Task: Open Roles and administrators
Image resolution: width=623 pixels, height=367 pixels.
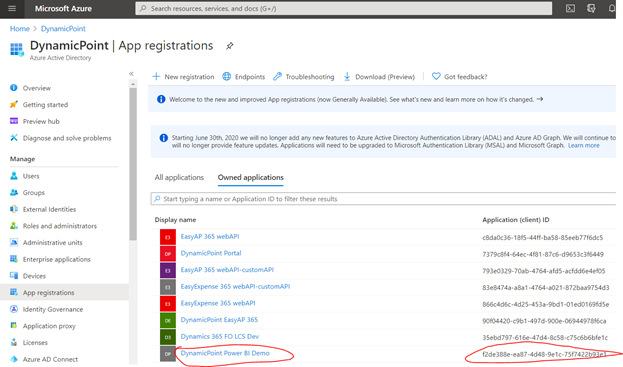Action: (x=60, y=226)
